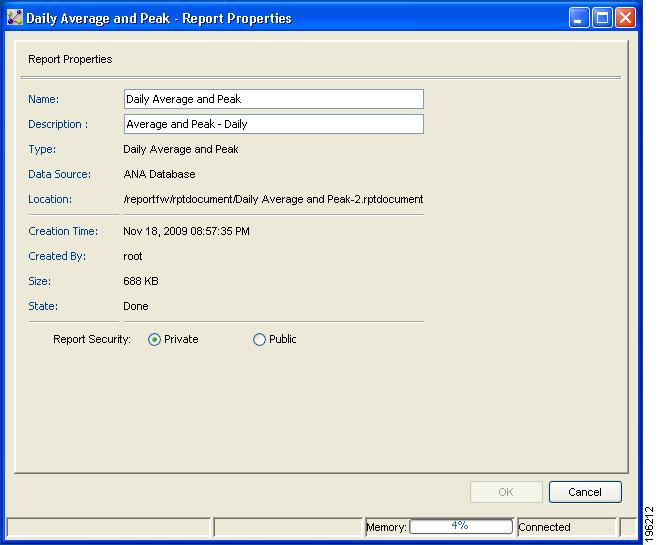Click the Type: label

point(42,150)
